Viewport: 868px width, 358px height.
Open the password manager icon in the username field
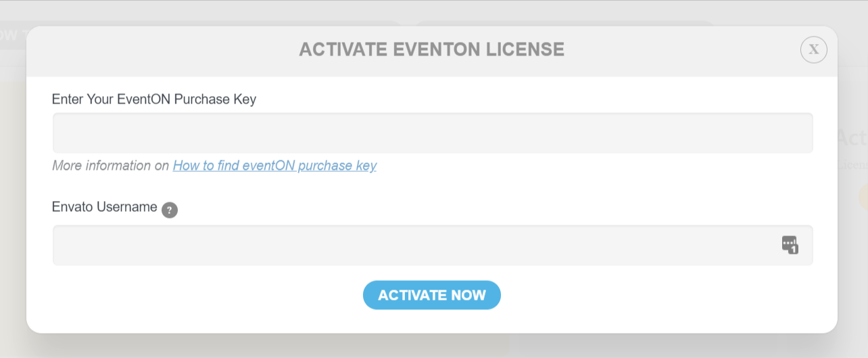pyautogui.click(x=790, y=244)
